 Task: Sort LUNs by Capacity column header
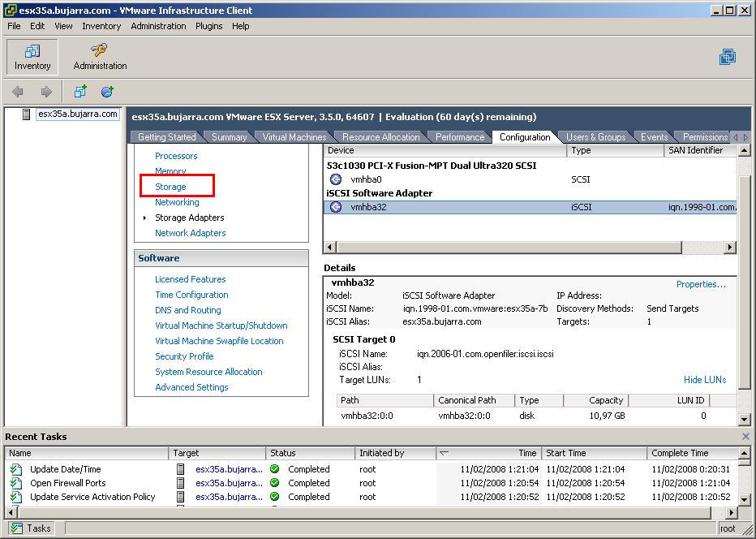(x=596, y=400)
